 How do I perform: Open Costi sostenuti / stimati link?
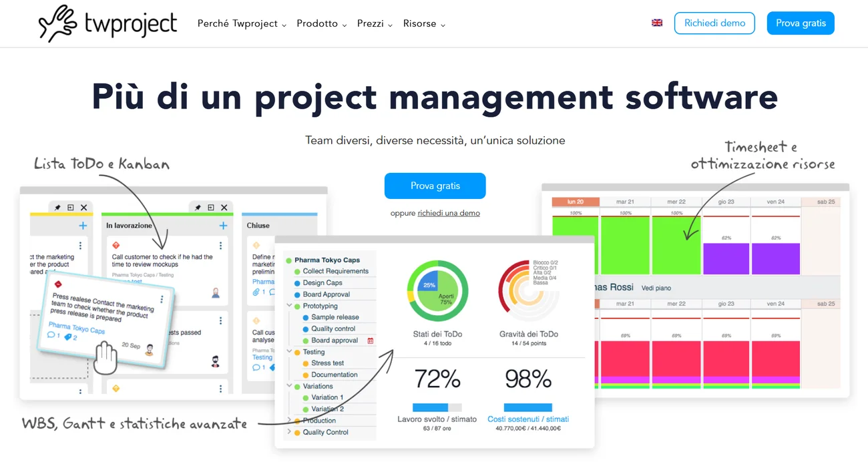tap(528, 419)
